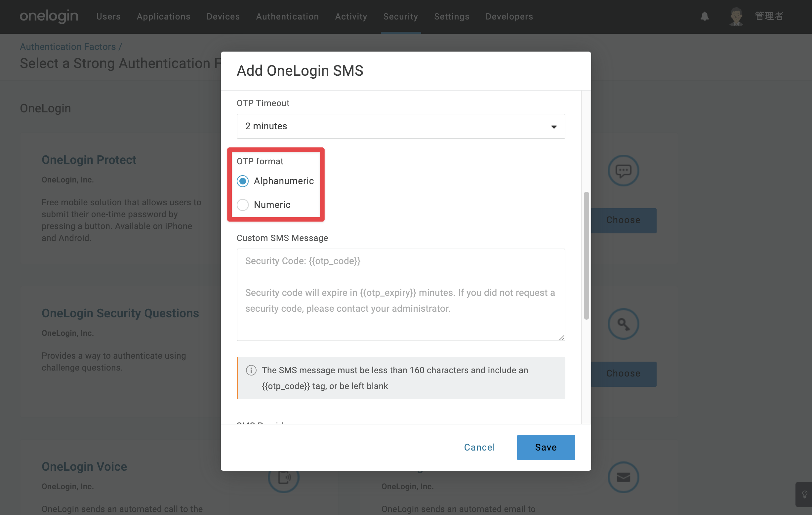The image size is (812, 515).
Task: Click Choose beside the speech bubble icon
Action: click(624, 220)
